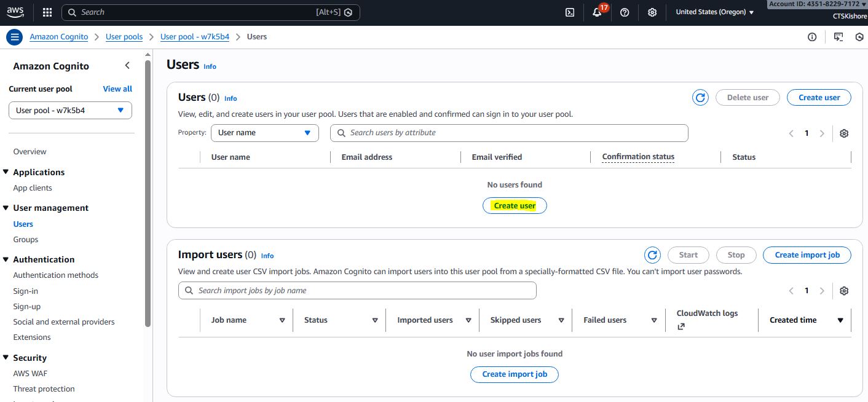Collapse the Amazon Cognito side panel
868x402 pixels.
tap(127, 66)
